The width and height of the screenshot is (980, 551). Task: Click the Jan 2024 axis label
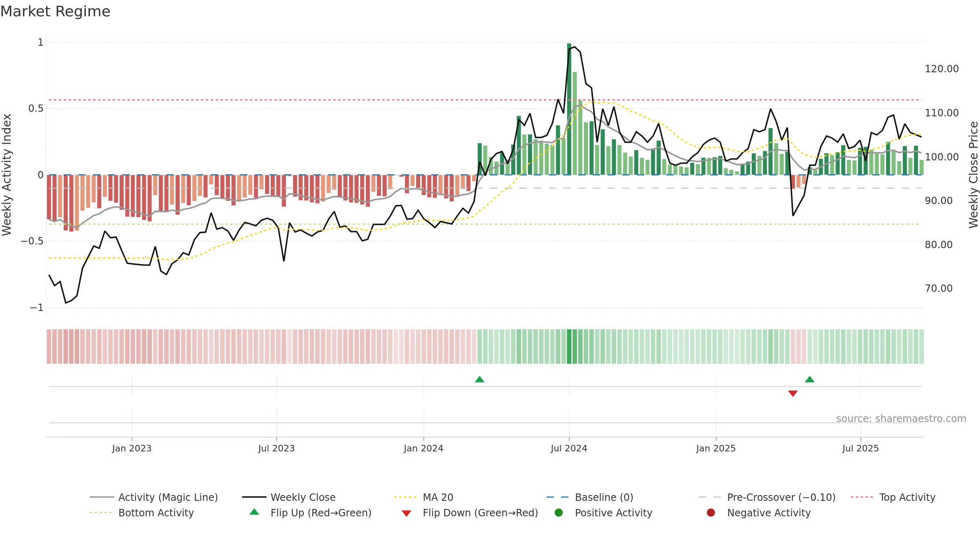click(423, 448)
